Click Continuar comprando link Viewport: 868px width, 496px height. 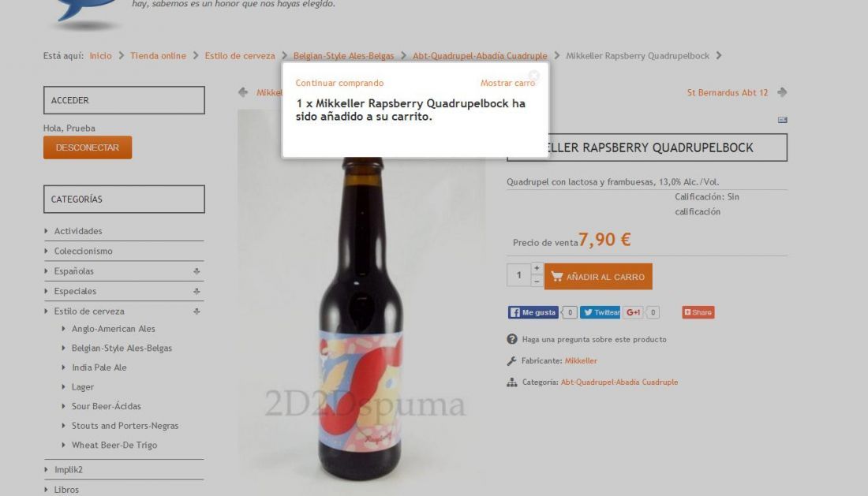pyautogui.click(x=339, y=83)
